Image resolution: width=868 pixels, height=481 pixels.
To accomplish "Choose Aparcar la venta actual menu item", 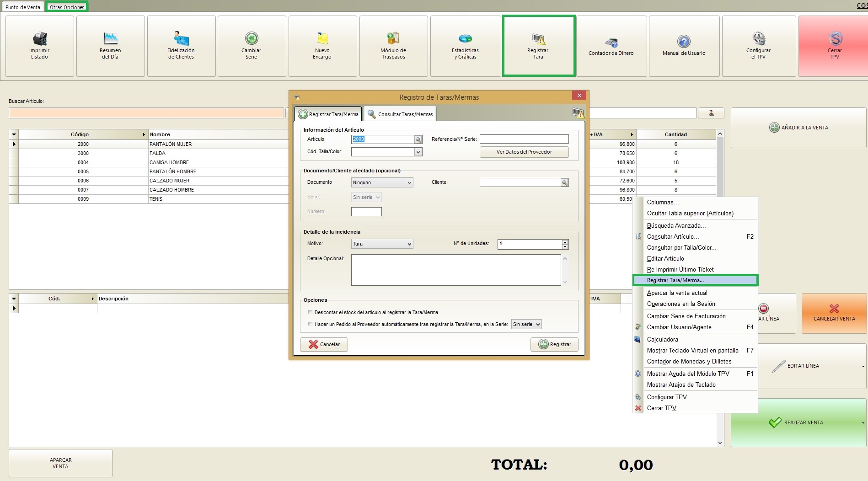I will pos(695,293).
